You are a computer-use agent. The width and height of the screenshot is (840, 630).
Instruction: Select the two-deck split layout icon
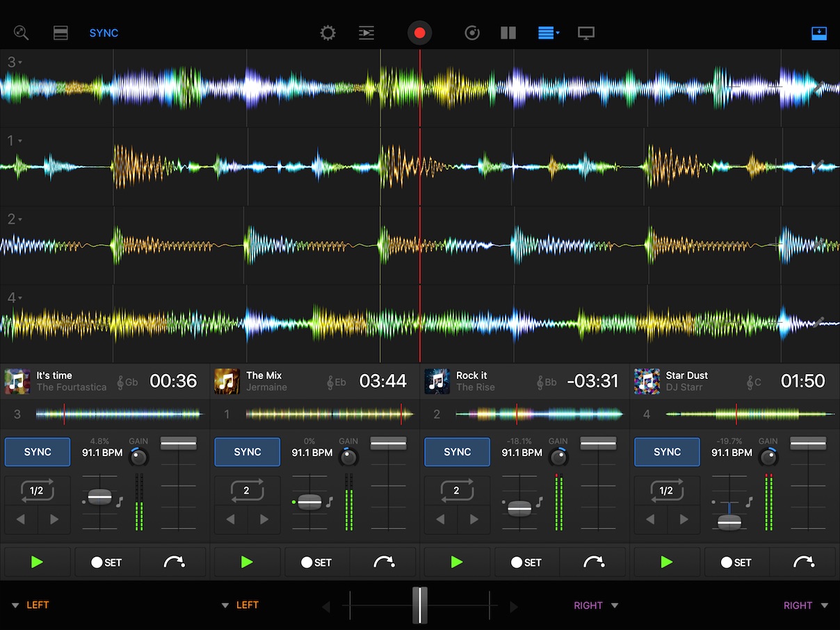(x=508, y=33)
